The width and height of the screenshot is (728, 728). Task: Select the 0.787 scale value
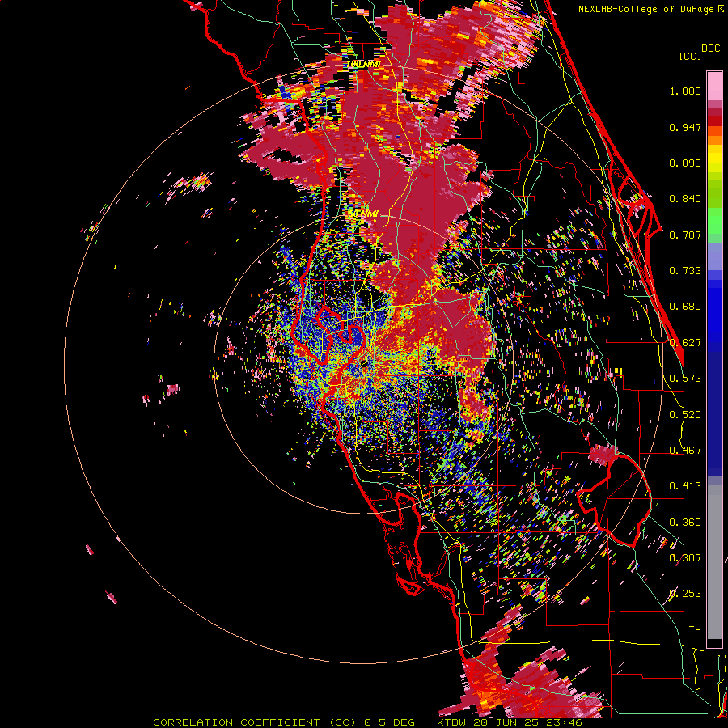[x=685, y=235]
